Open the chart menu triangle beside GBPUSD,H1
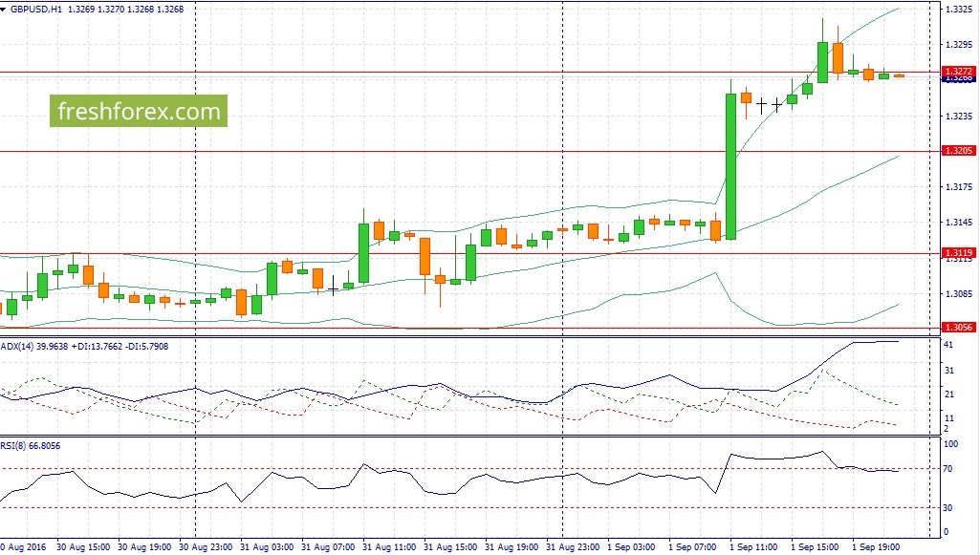Image resolution: width=980 pixels, height=555 pixels. [3, 10]
